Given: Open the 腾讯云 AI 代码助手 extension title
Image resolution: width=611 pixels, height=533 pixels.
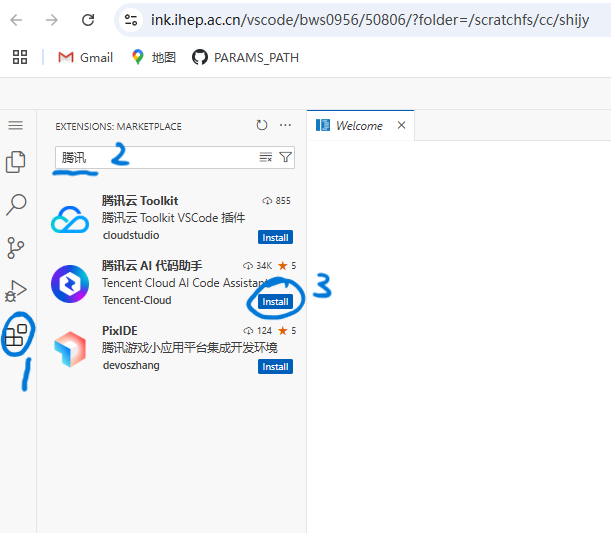Looking at the screenshot, I should click(152, 266).
